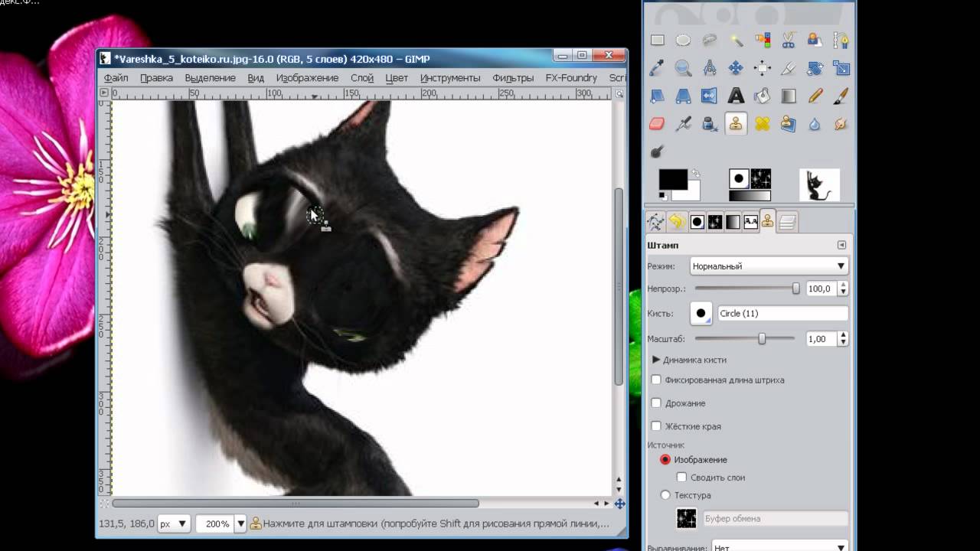The image size is (980, 551).
Task: Select the Perspective tool
Action: tap(684, 96)
